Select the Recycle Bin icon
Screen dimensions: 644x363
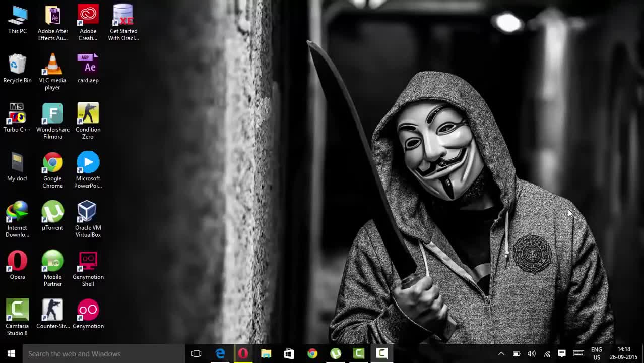pos(17,69)
